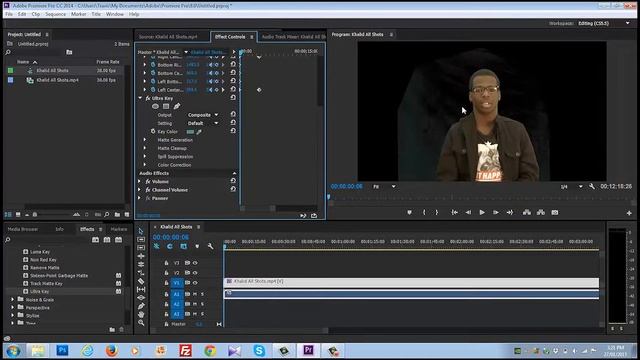Screen dimensions: 640x360
Task: Select the Selection tool arrow in the tools panel
Action: [141, 231]
